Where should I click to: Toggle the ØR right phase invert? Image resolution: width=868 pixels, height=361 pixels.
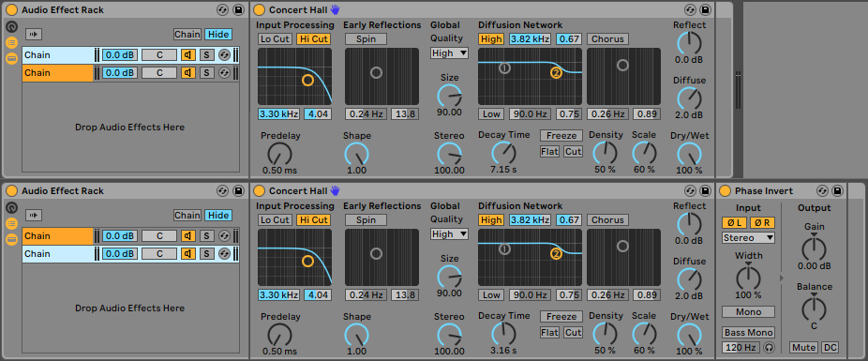(762, 222)
